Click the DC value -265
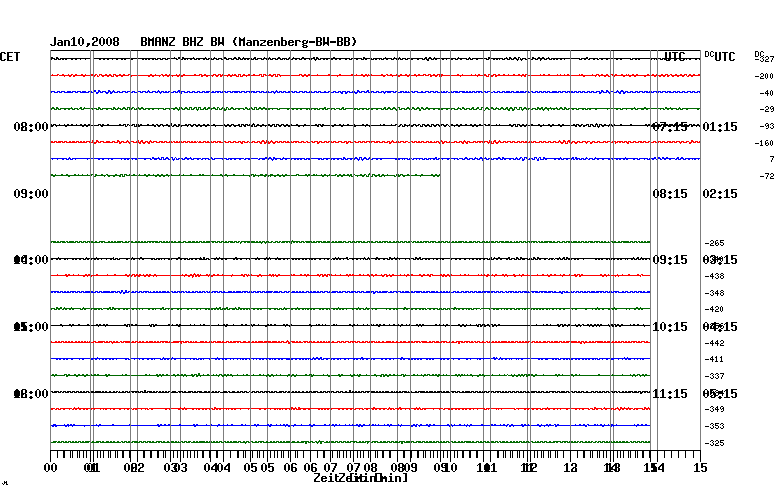780x494 pixels. click(x=714, y=243)
